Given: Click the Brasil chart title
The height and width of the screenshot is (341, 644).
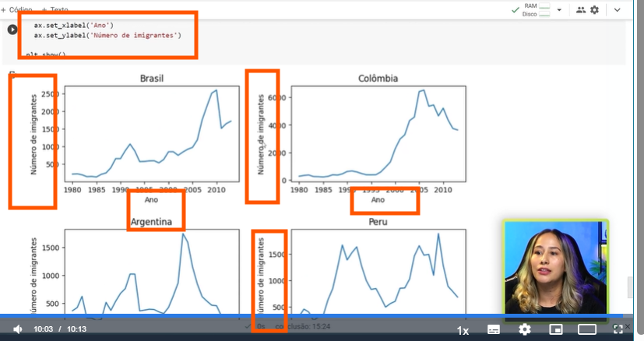Looking at the screenshot, I should [x=152, y=79].
